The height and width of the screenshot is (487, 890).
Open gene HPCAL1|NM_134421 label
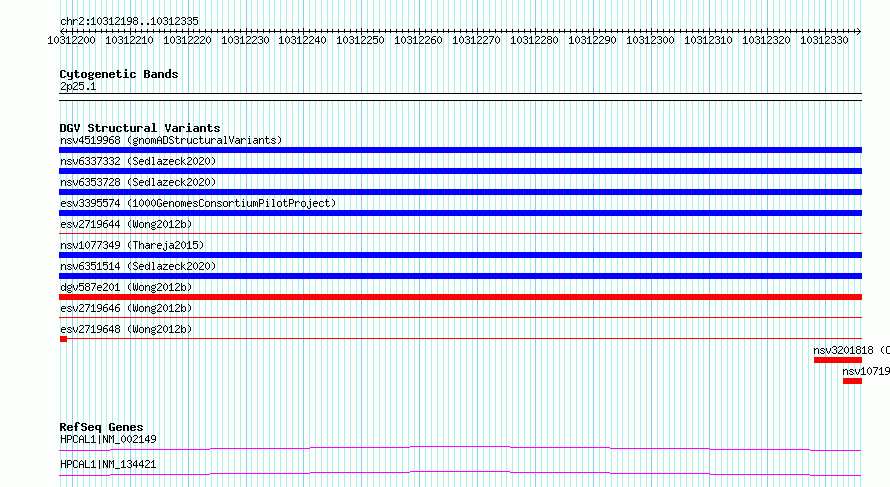coord(108,464)
